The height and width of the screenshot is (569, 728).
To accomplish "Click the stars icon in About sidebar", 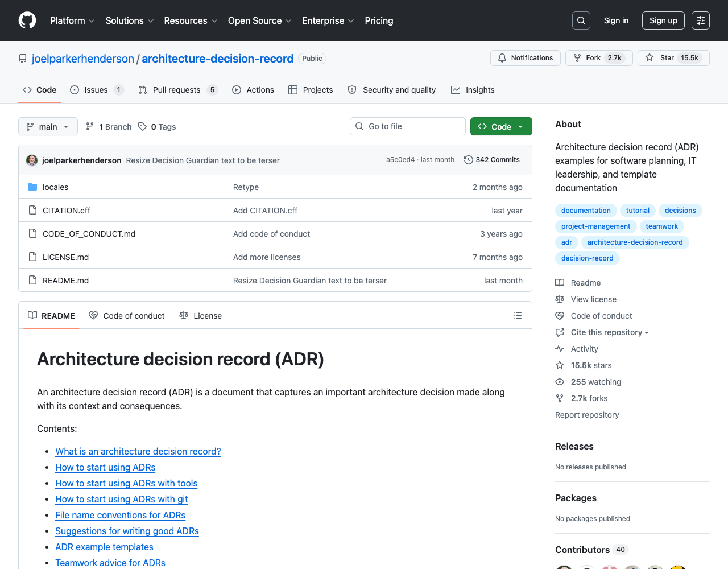I will (x=560, y=365).
